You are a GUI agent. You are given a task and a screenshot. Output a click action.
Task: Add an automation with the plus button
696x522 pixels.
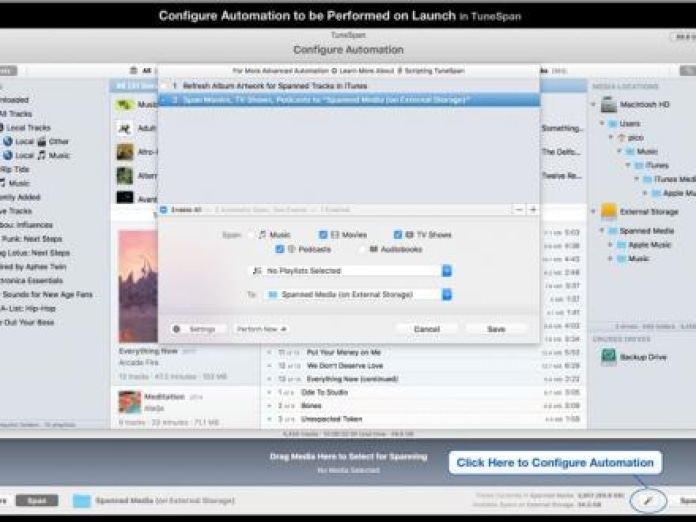pos(533,209)
